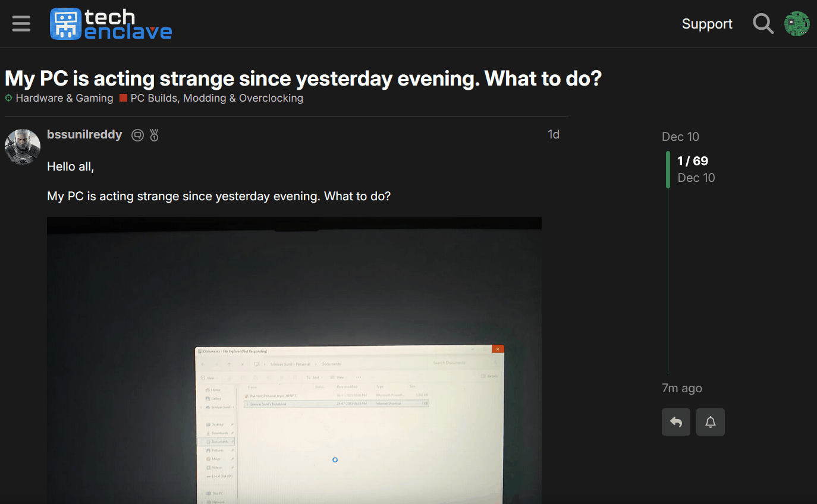
Task: Open the search magnifier icon
Action: tap(763, 24)
